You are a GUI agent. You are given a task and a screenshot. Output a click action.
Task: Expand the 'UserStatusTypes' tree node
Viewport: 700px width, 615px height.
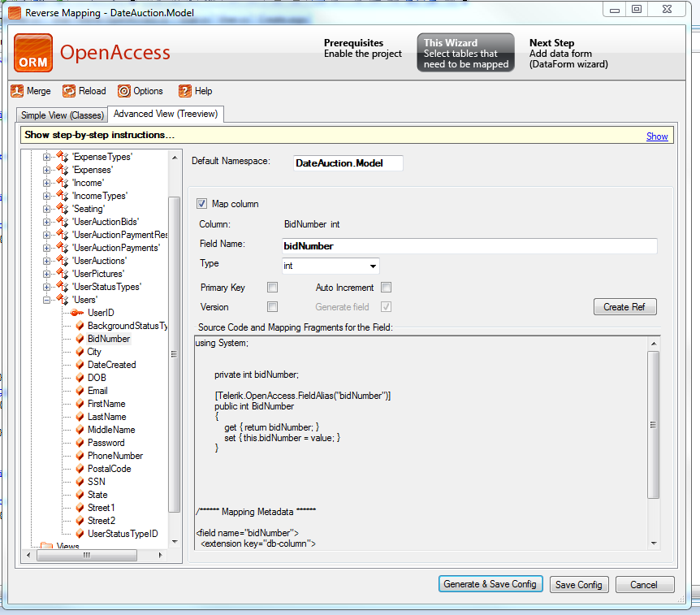coord(46,287)
